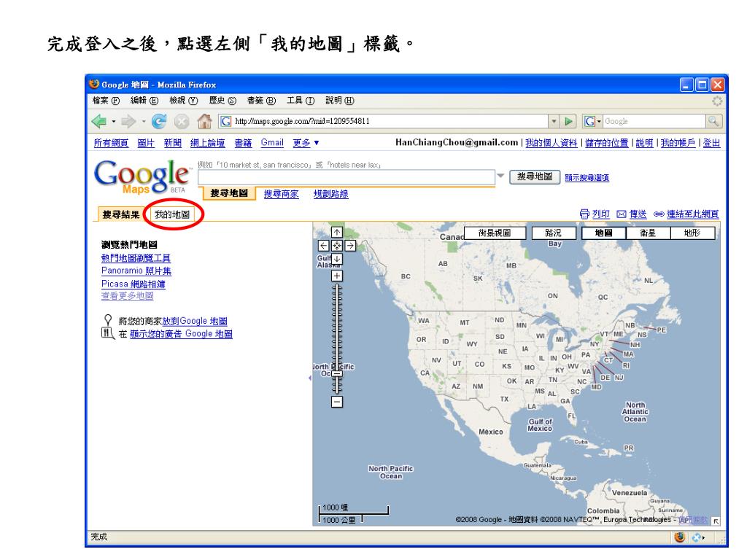Viewport: 747px width, 560px height.
Task: Click the chain link icon for 連結至此網頁
Action: [659, 214]
